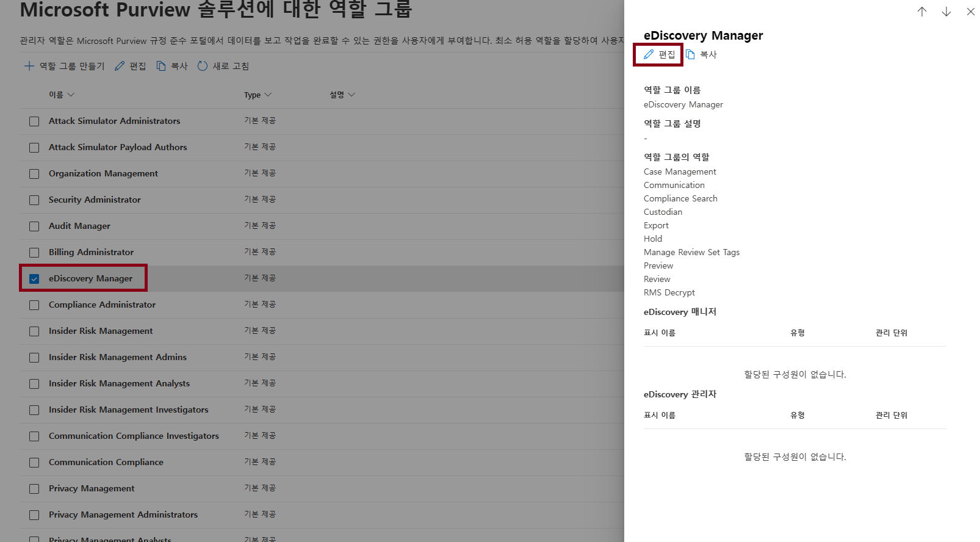Check the Communication Compliance checkbox
Viewport: 980px width, 542px height.
(34, 463)
